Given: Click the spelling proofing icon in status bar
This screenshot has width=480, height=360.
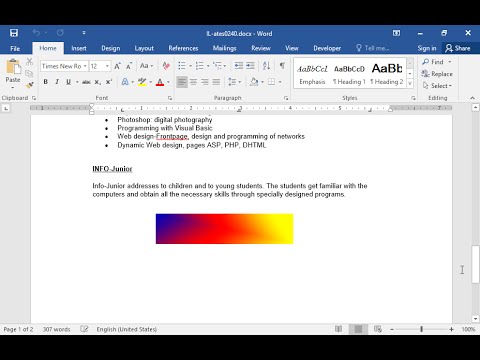Looking at the screenshot, I should coord(84,329).
